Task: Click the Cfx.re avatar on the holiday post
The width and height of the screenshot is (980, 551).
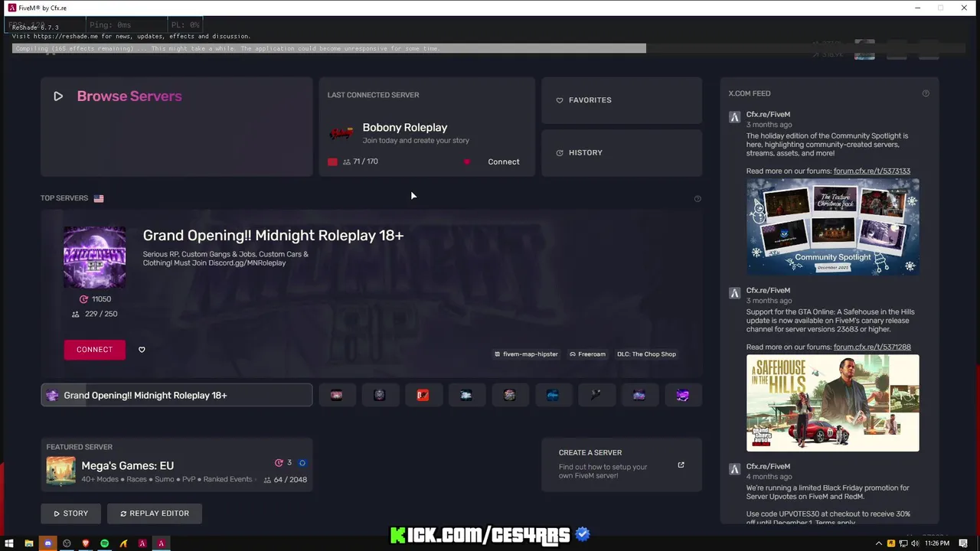Action: click(734, 117)
